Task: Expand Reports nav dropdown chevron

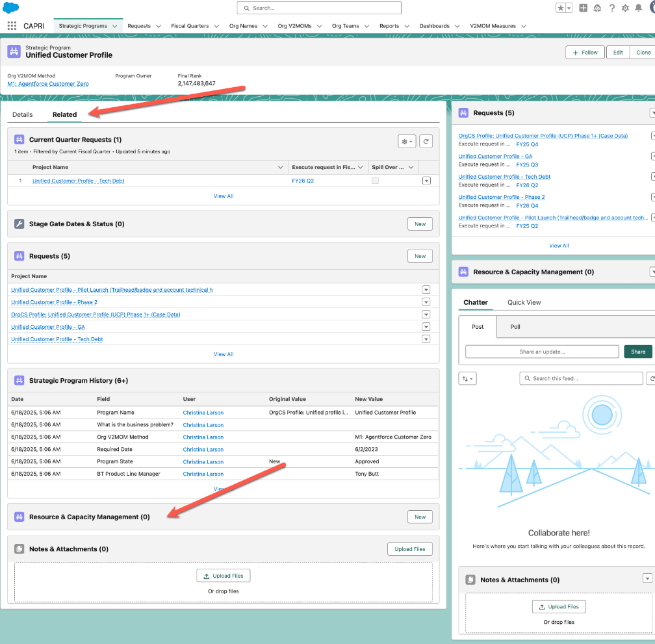Action: pos(407,26)
